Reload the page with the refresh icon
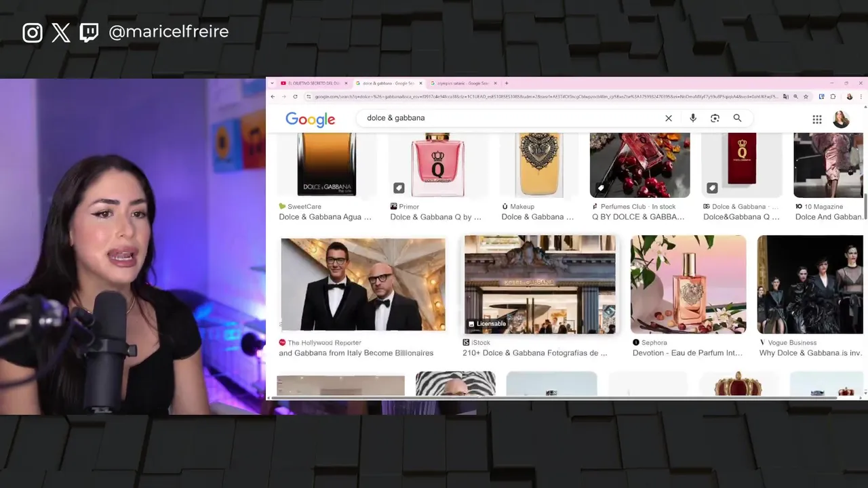Viewport: 868px width, 488px height. click(x=295, y=97)
